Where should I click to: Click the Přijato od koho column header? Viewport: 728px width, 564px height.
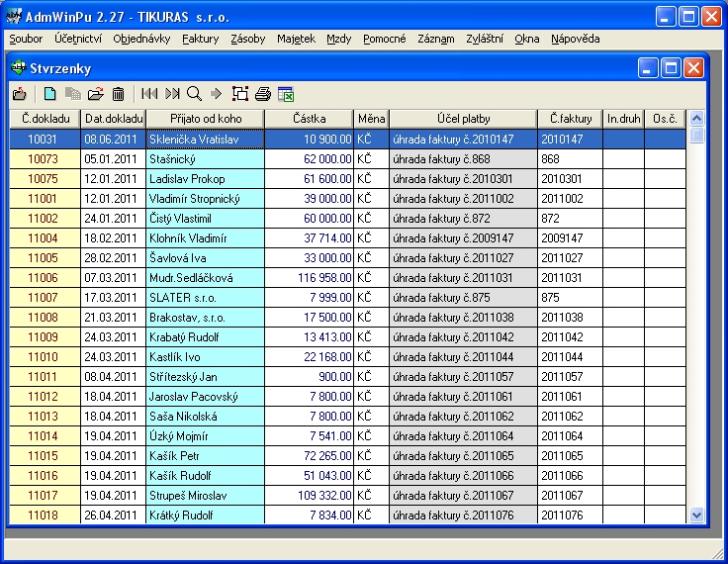point(205,119)
